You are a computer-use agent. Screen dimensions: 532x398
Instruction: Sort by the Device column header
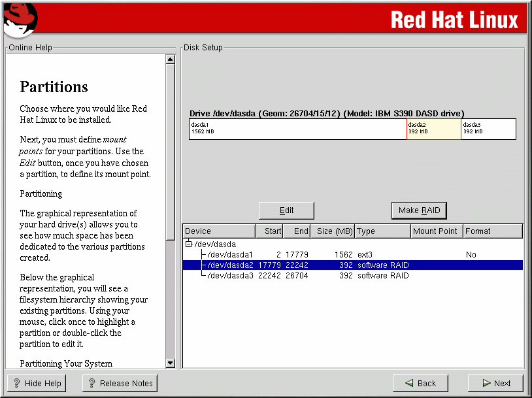tap(218, 231)
